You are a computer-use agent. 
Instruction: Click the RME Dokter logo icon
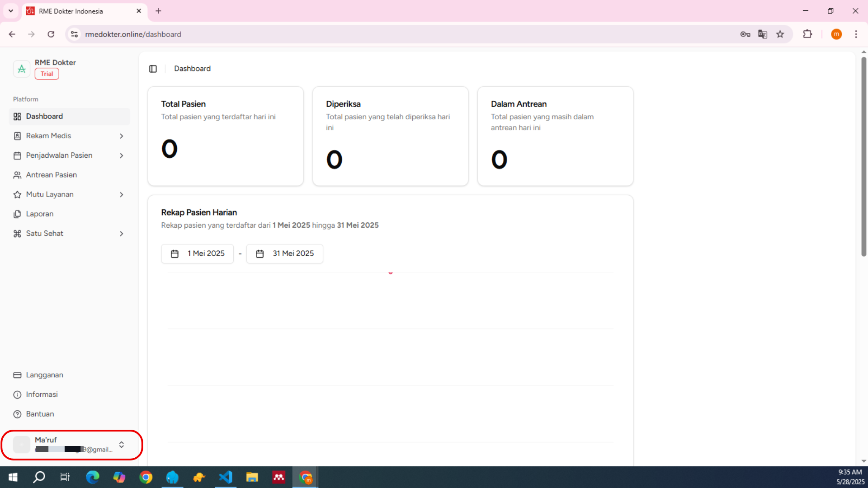tap(21, 69)
